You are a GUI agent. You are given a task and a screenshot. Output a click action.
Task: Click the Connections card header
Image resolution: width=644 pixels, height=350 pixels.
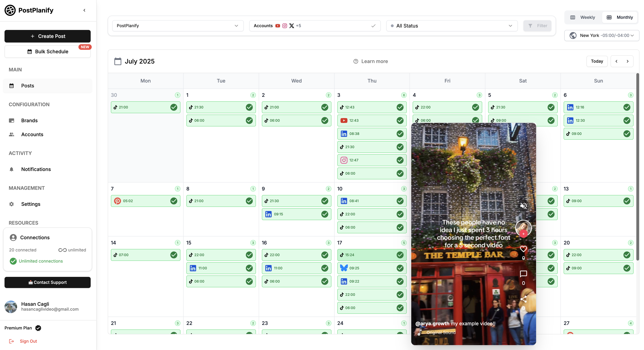point(29,237)
